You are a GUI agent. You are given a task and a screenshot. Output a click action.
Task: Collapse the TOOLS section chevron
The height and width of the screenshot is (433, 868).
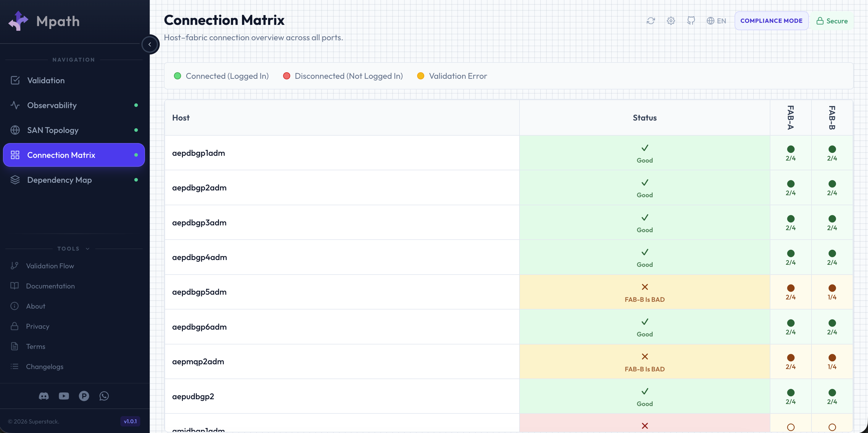(x=88, y=248)
